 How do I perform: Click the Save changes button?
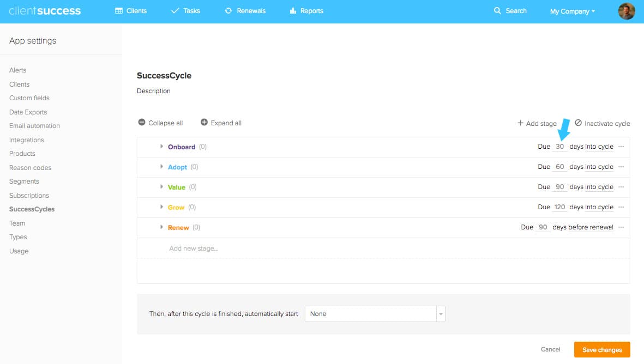(x=601, y=350)
